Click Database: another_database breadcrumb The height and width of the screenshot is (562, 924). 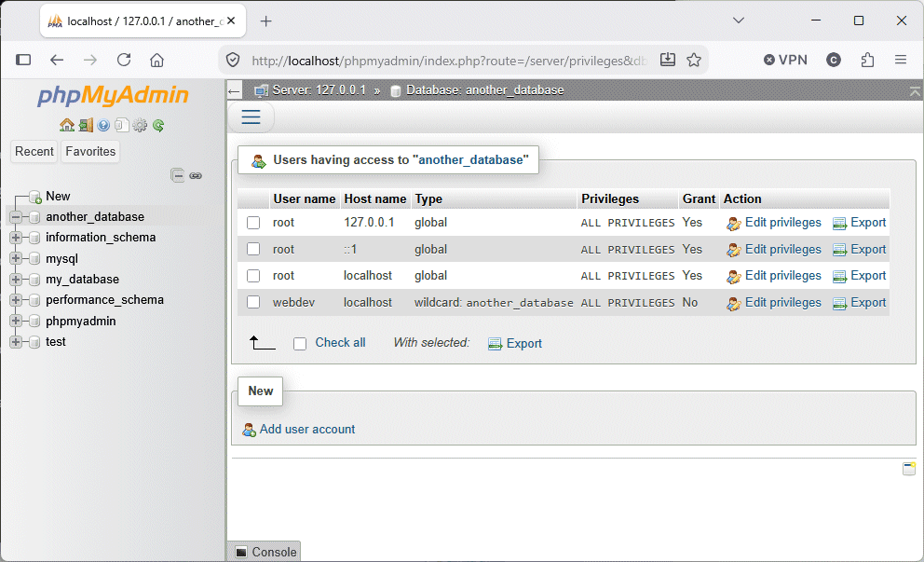(x=484, y=90)
